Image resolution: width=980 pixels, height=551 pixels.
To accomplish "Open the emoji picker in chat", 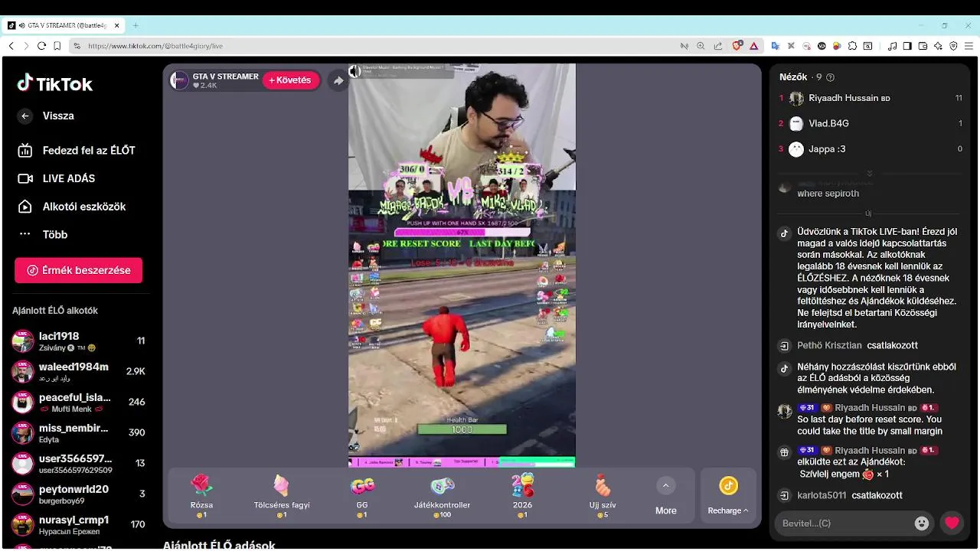I will point(922,523).
